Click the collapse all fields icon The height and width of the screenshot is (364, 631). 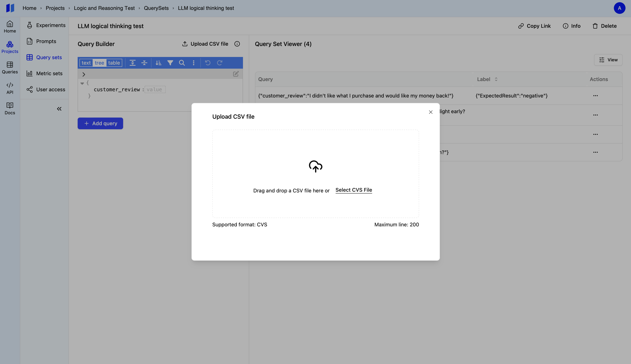click(x=144, y=63)
